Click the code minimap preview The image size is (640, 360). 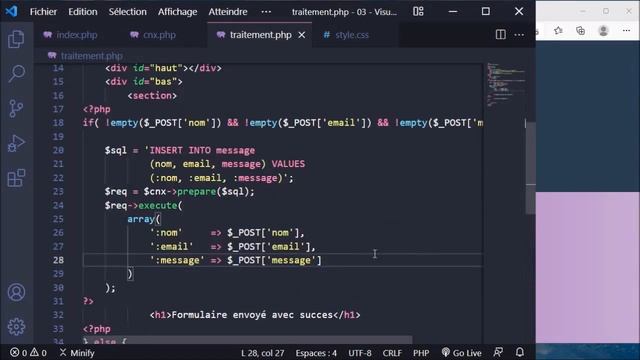pos(505,85)
